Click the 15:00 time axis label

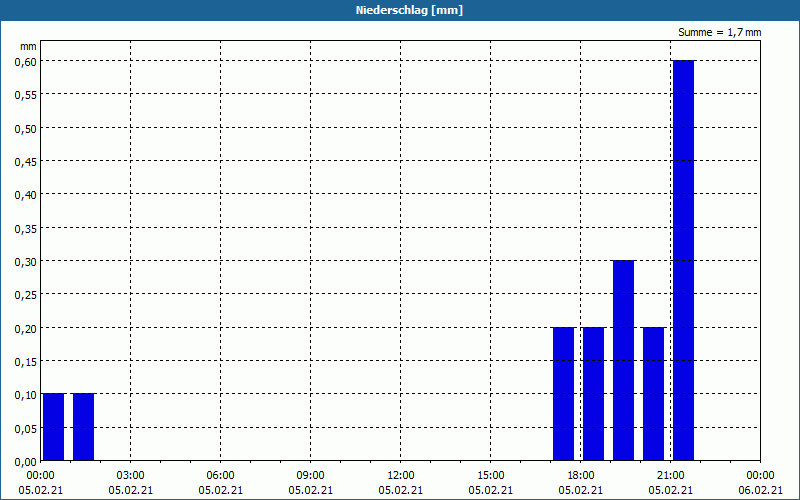pos(491,476)
